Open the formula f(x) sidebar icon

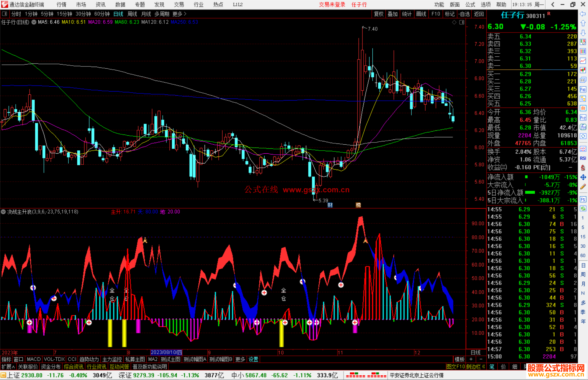click(583, 127)
